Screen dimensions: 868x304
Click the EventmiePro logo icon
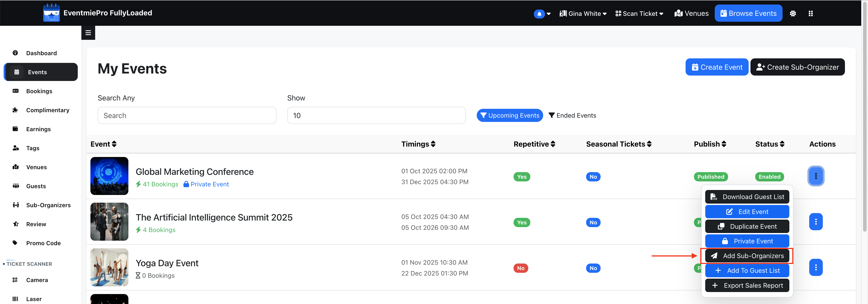(51, 13)
